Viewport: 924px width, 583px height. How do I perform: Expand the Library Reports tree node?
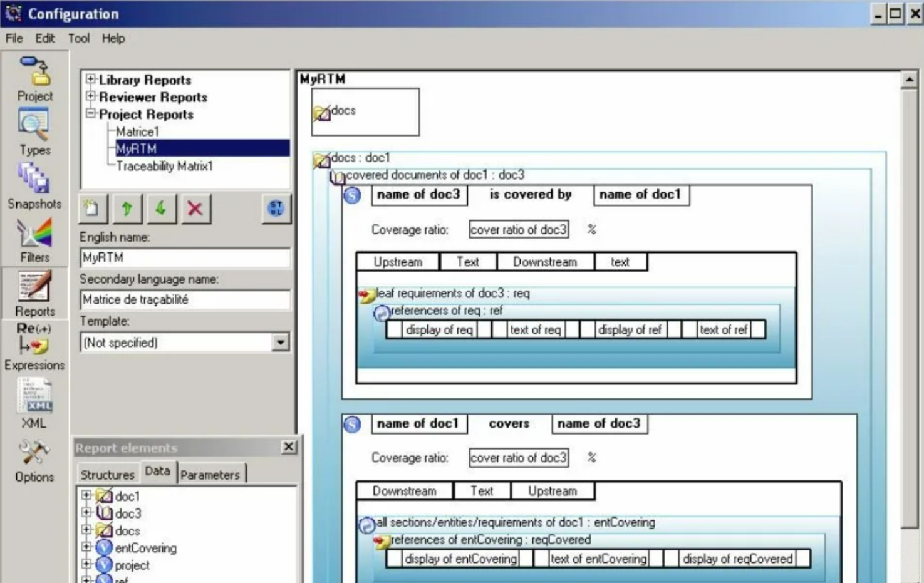(91, 79)
